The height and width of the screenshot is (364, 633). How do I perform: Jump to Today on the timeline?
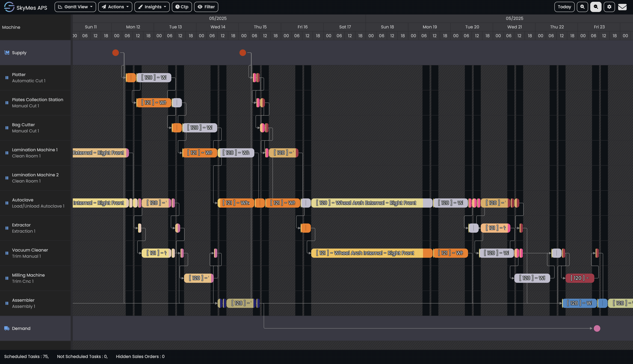click(x=564, y=7)
